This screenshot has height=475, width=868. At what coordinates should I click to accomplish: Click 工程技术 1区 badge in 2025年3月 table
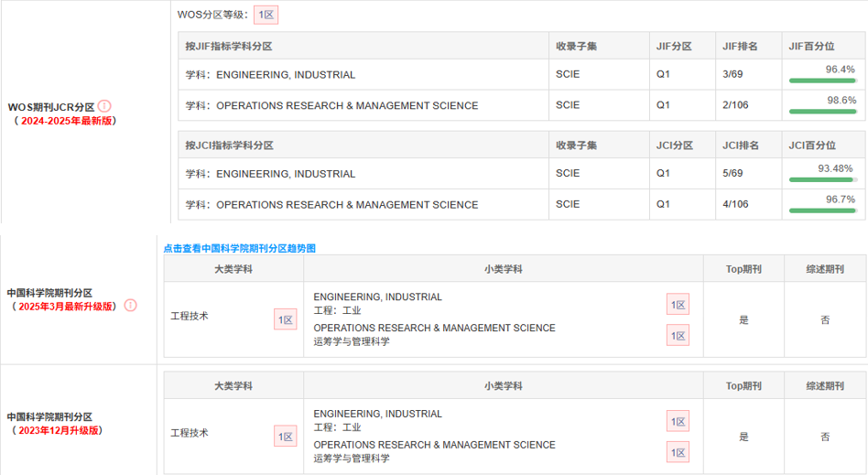coord(286,319)
